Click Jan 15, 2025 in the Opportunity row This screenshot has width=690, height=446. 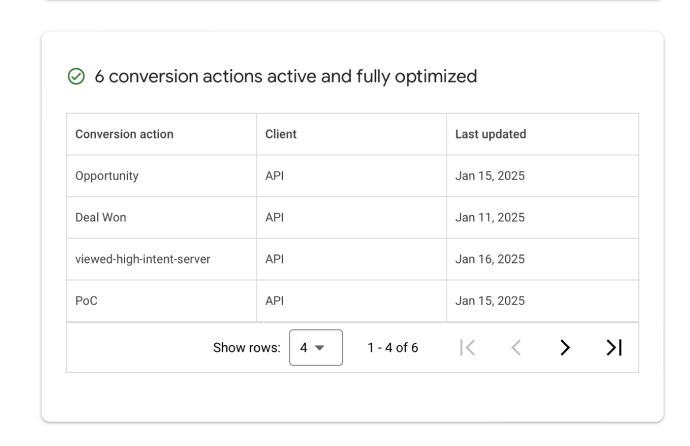pyautogui.click(x=490, y=176)
